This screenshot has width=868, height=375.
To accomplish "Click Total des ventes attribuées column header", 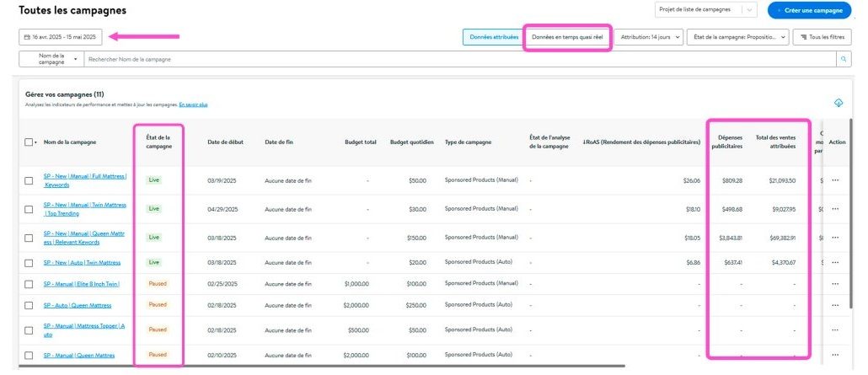I will (775, 142).
